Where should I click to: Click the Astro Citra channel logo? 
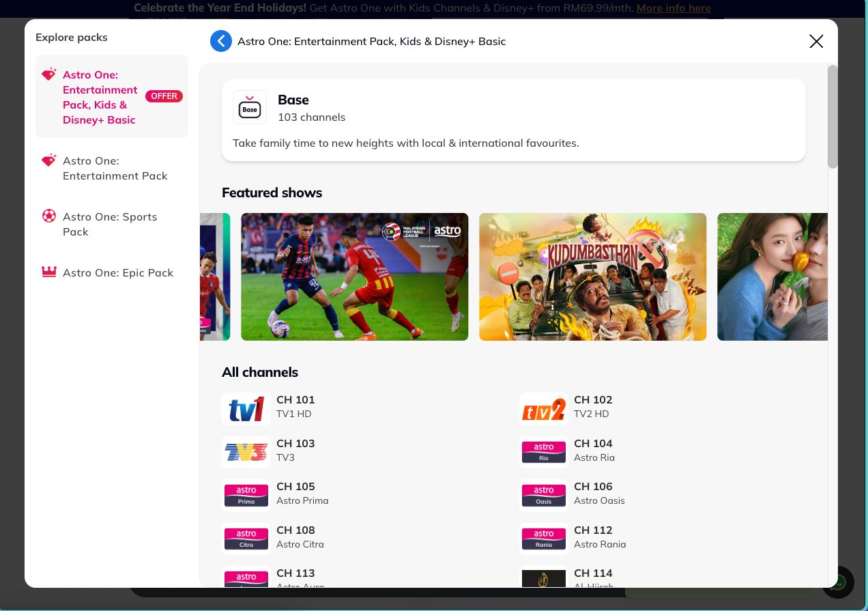click(x=246, y=539)
